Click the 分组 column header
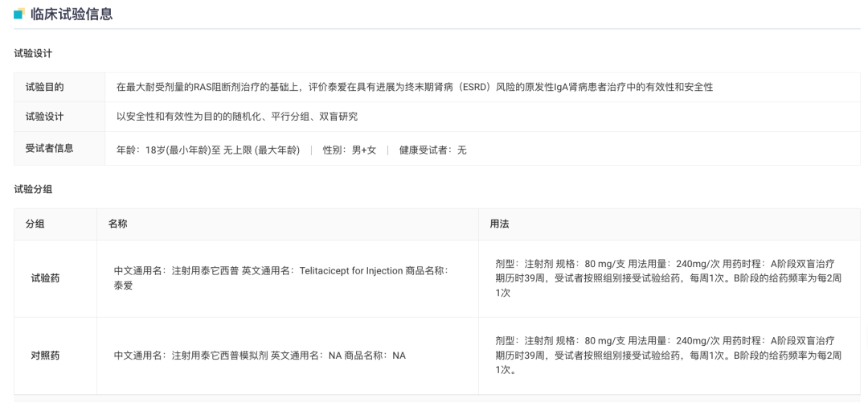The width and height of the screenshot is (868, 403). coord(35,224)
